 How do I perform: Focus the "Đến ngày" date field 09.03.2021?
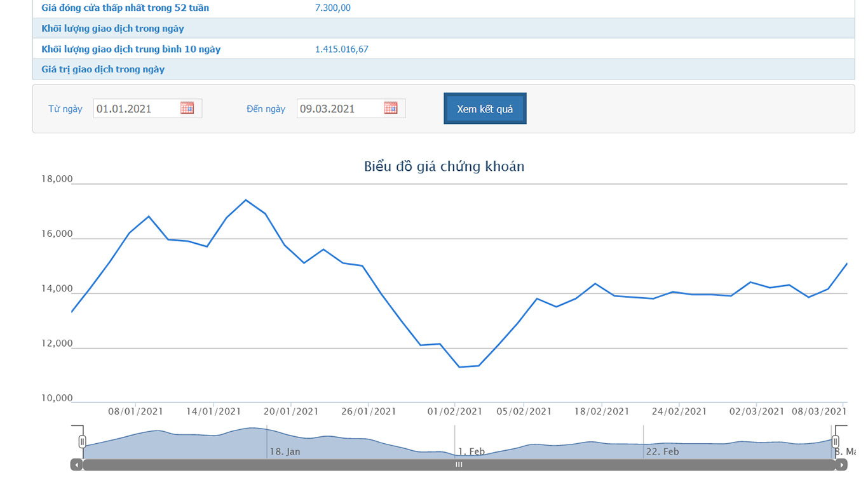[338, 109]
